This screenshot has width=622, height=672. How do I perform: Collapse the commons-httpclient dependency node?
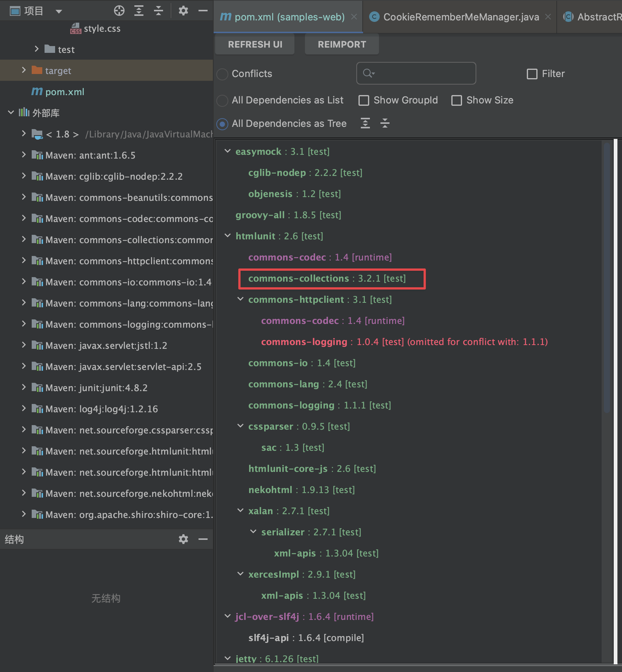(240, 299)
